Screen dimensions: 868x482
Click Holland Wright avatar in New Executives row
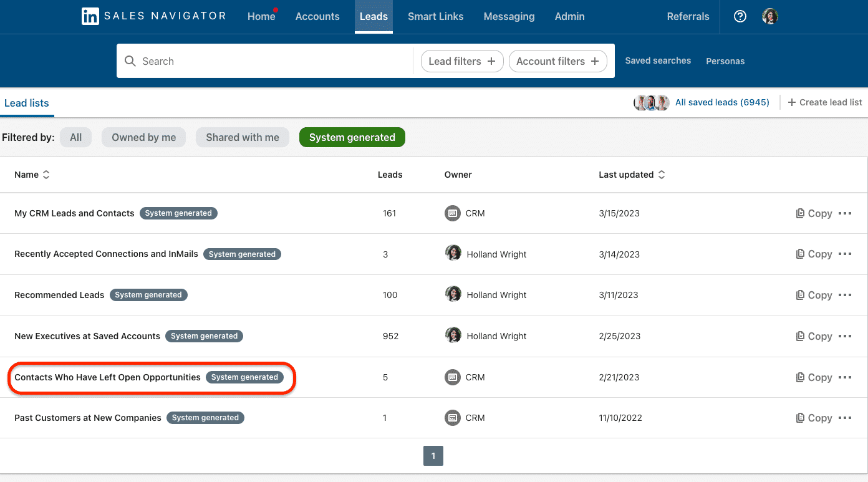tap(453, 335)
